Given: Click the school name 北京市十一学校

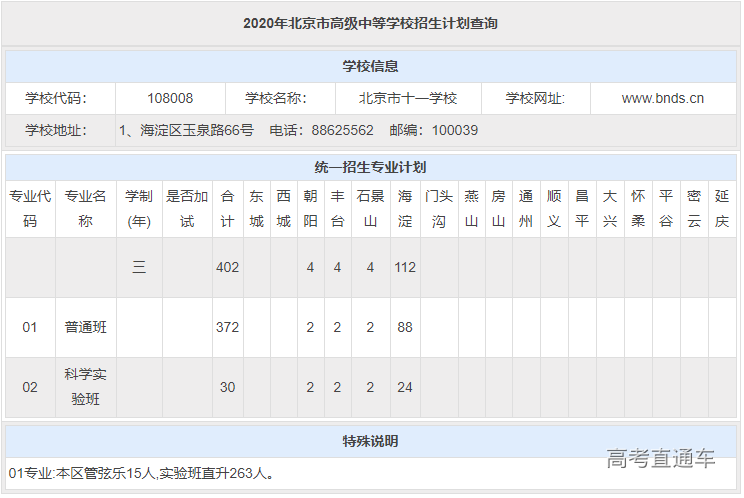Looking at the screenshot, I should [x=408, y=98].
